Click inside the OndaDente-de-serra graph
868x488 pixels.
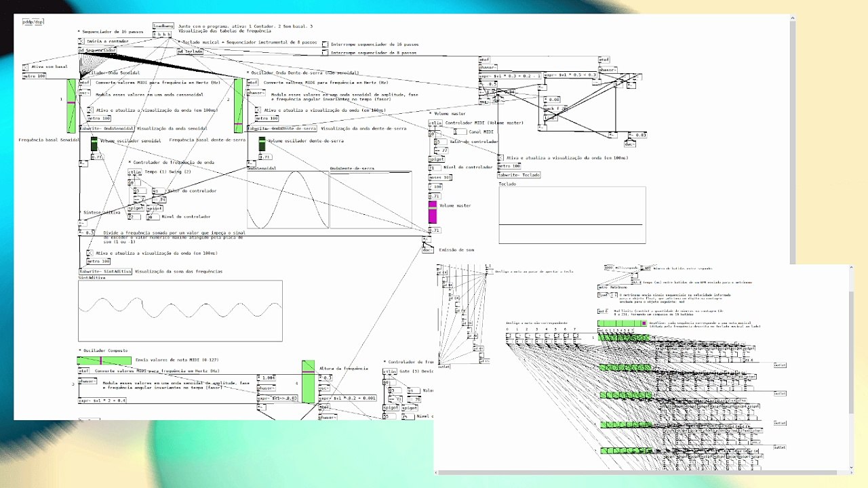(371, 199)
